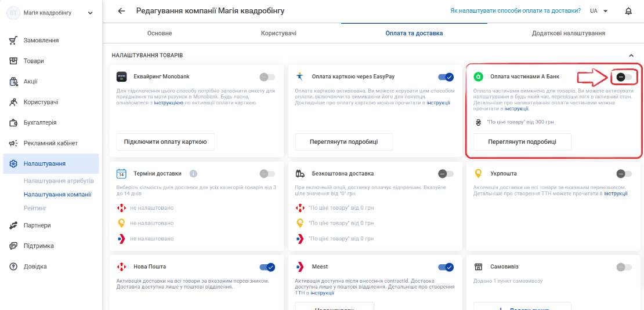The height and width of the screenshot is (310, 644).
Task: Toggle the Безкоштовна доставка switch
Action: click(x=446, y=173)
